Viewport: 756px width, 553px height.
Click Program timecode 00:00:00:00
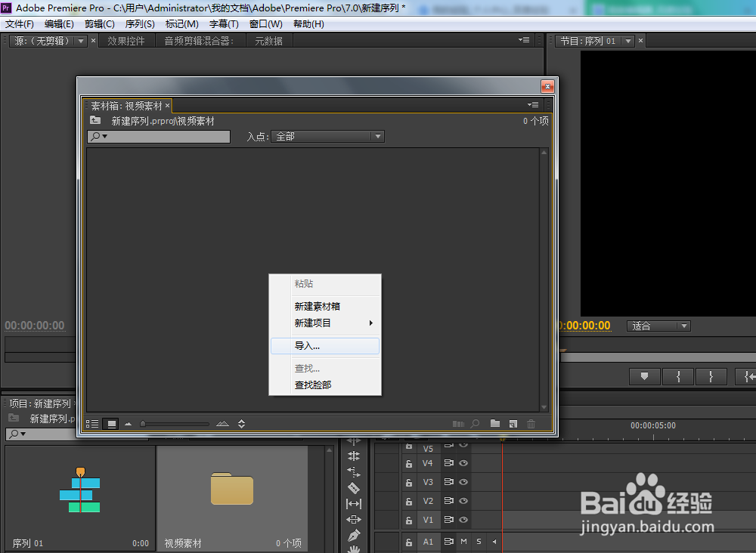coord(585,326)
